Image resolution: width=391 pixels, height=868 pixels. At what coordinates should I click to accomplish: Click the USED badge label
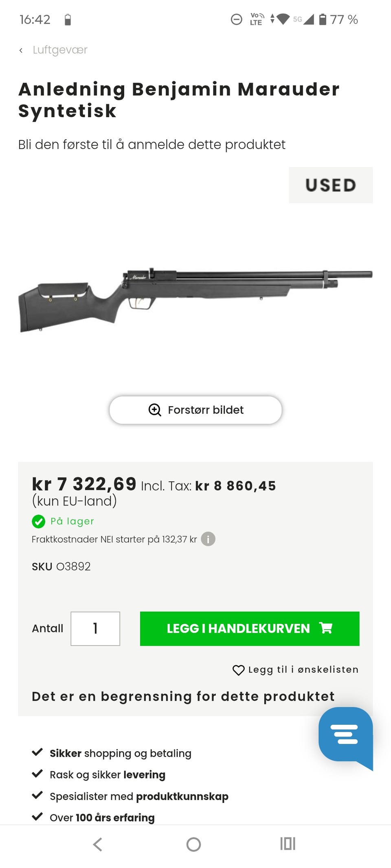tap(331, 185)
